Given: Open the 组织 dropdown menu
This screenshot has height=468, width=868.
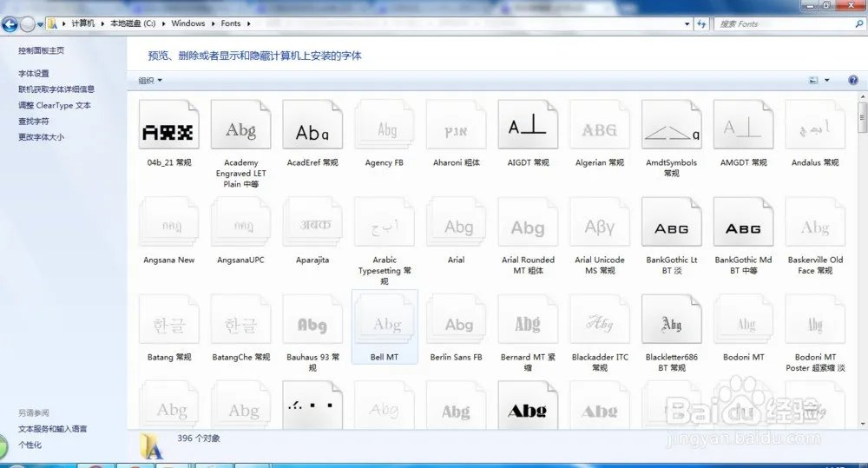Looking at the screenshot, I should click(x=150, y=80).
